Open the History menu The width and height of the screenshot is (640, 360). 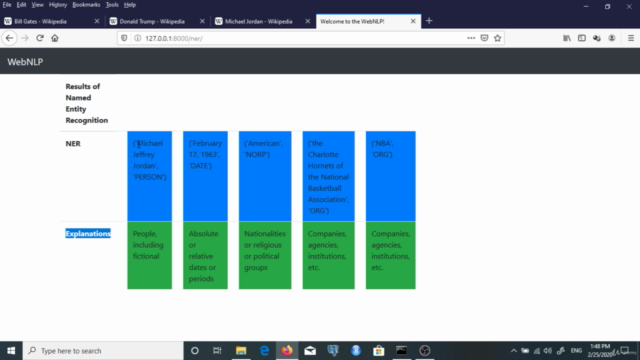tap(58, 5)
